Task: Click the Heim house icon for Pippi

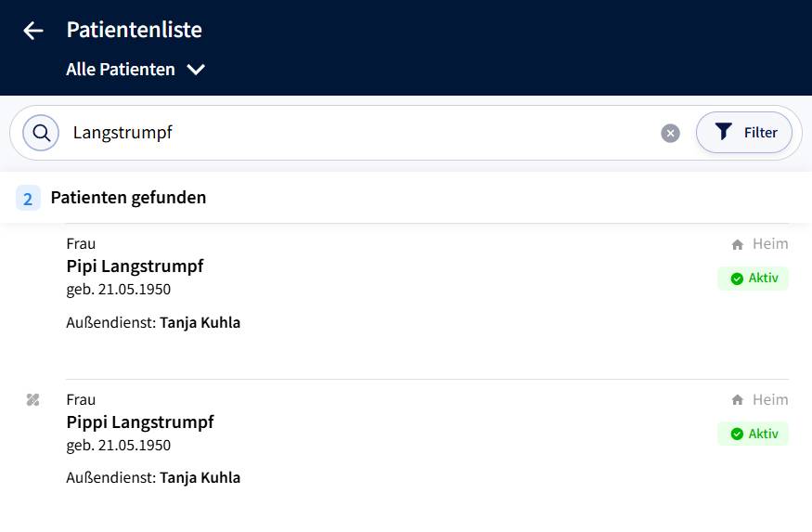Action: (x=738, y=400)
